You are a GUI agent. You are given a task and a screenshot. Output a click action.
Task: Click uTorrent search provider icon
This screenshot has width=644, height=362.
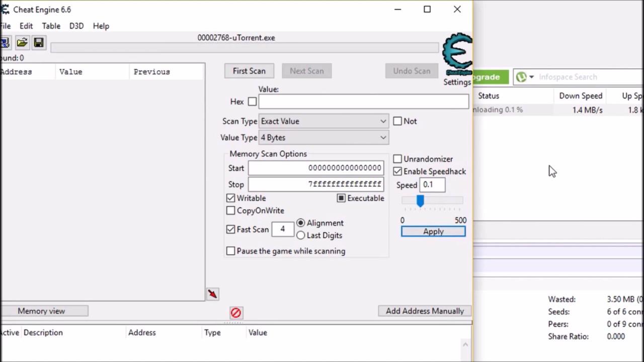pyautogui.click(x=521, y=77)
